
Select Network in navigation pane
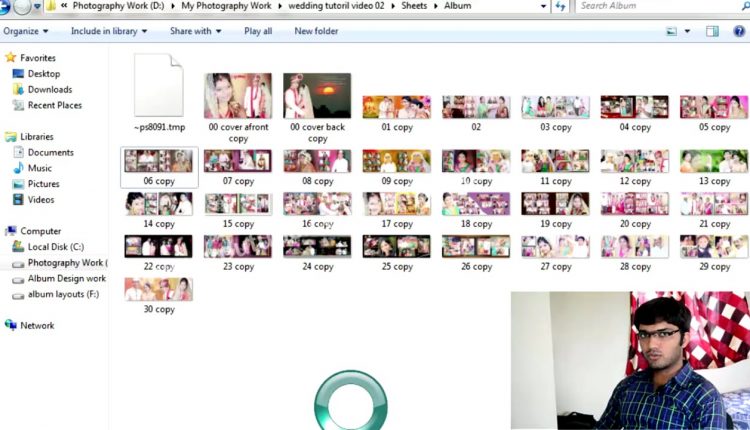(x=37, y=326)
